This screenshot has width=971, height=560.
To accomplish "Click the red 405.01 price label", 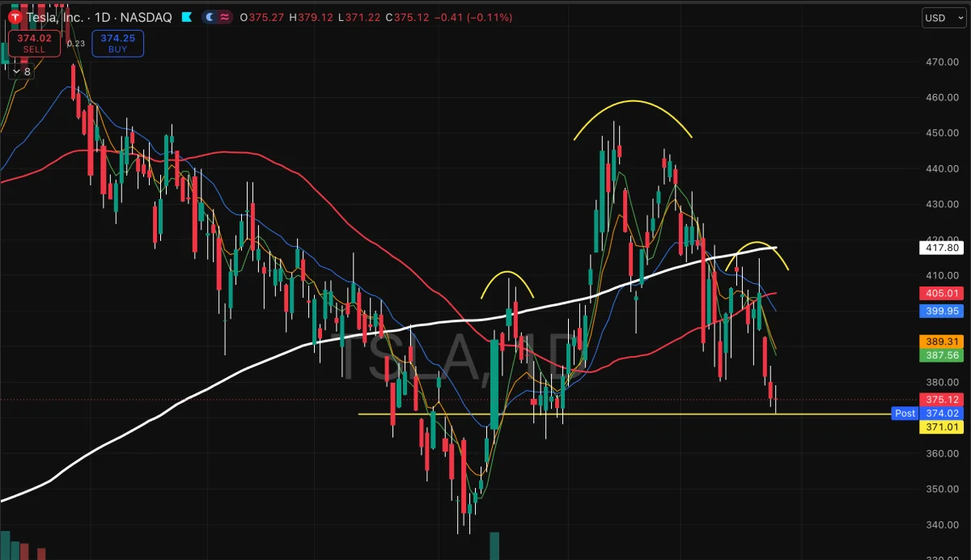I will coord(941,293).
